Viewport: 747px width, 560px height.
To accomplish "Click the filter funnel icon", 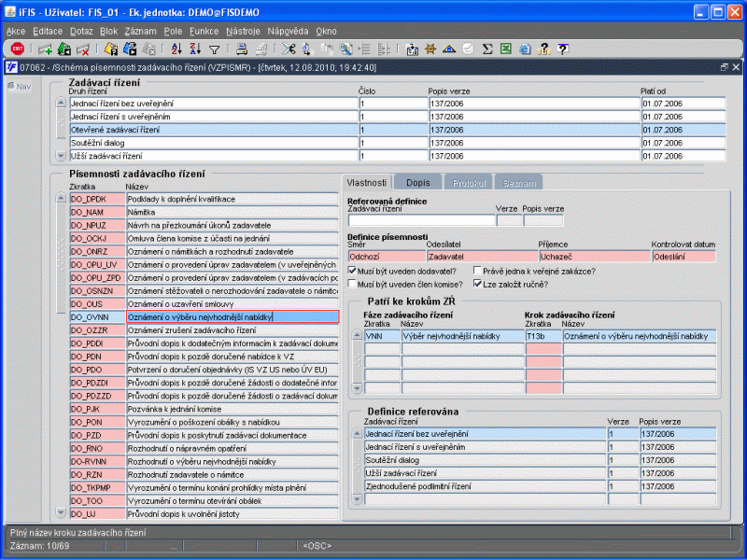I will tap(214, 49).
